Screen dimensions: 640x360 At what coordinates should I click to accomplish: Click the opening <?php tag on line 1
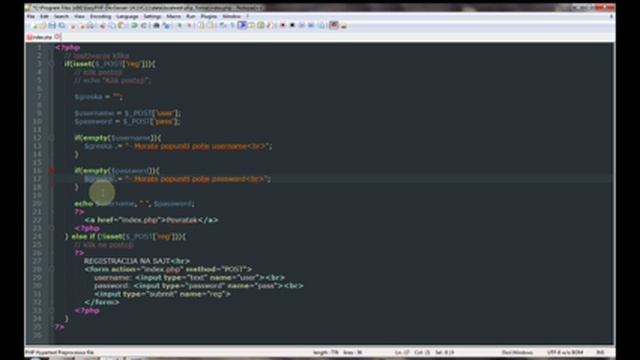pyautogui.click(x=68, y=48)
